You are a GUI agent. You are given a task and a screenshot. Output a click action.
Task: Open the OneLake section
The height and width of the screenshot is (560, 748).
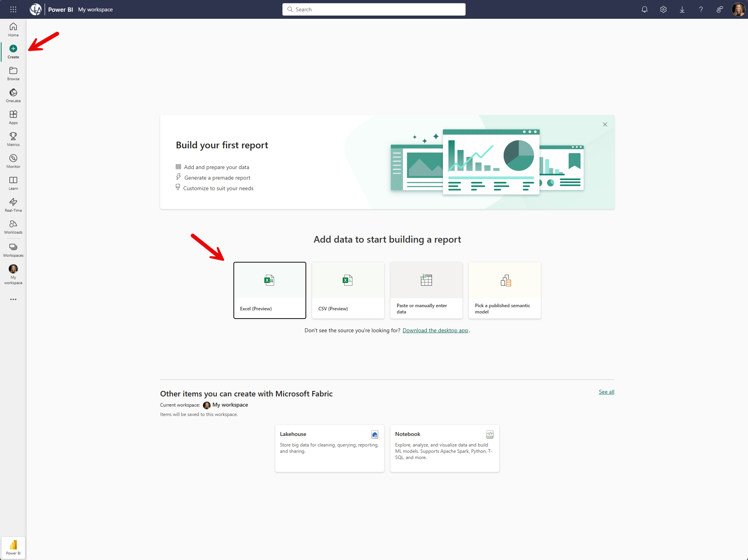pyautogui.click(x=13, y=95)
